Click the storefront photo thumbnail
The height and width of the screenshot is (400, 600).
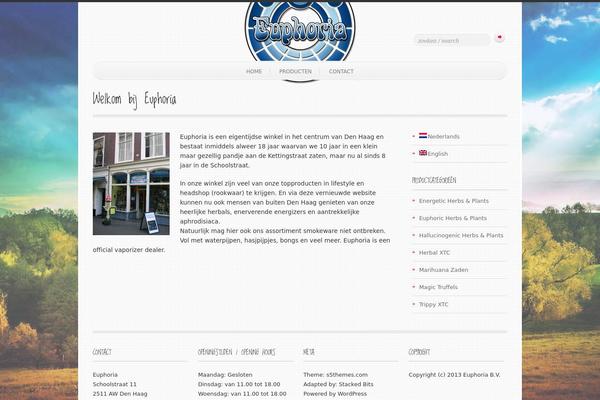coord(131,184)
